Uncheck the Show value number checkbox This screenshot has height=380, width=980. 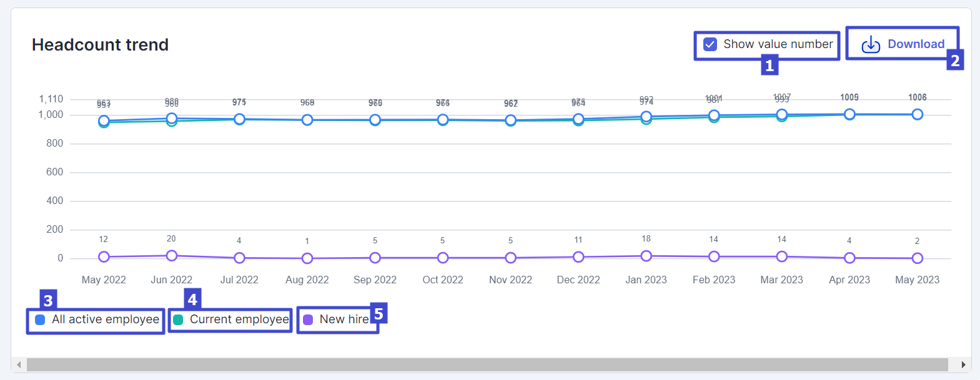click(710, 44)
